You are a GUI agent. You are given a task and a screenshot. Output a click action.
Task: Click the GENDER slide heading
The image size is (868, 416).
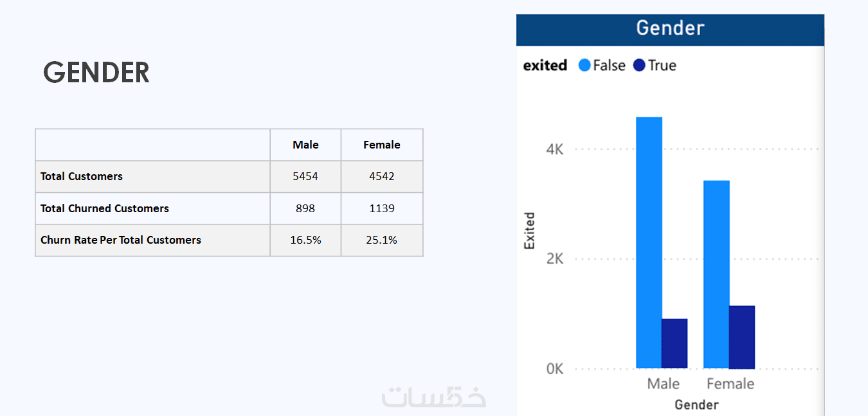pyautogui.click(x=96, y=73)
